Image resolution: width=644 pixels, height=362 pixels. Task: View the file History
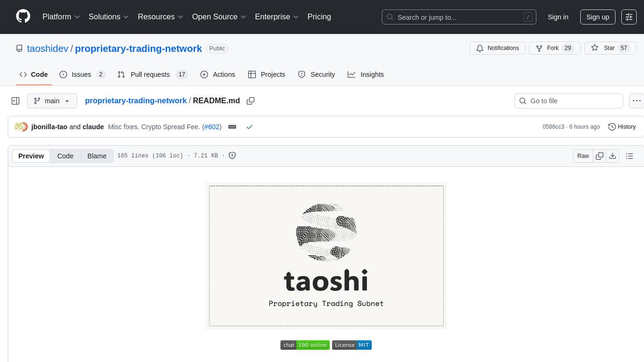pos(622,127)
